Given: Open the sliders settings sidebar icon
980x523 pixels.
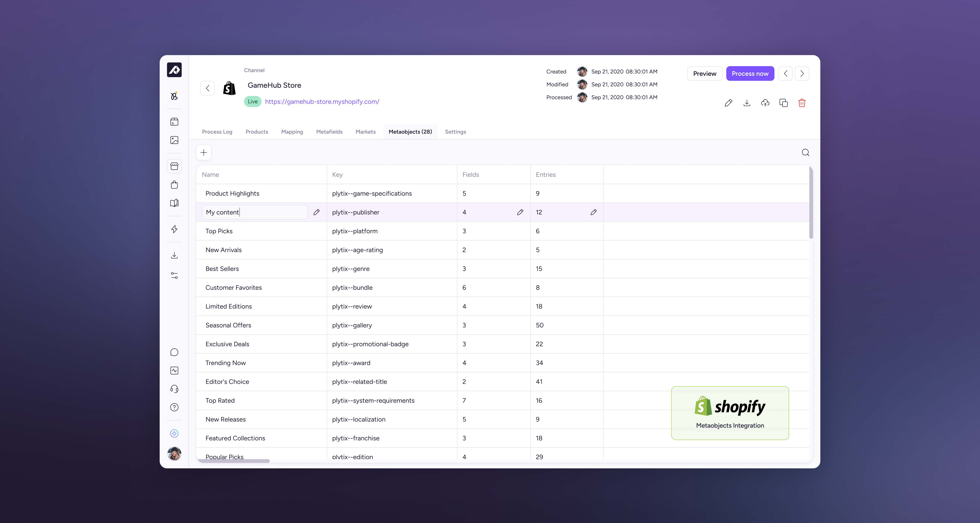Looking at the screenshot, I should point(174,276).
